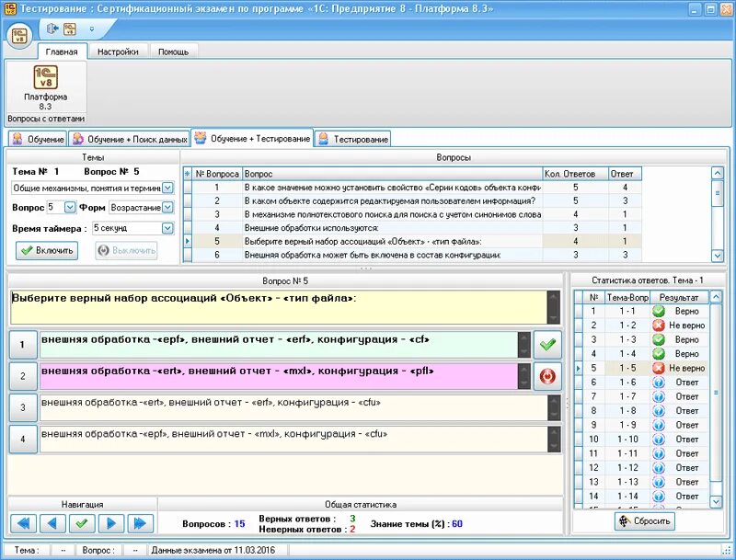
Task: Go to last question navigation arrow
Action: click(x=141, y=523)
